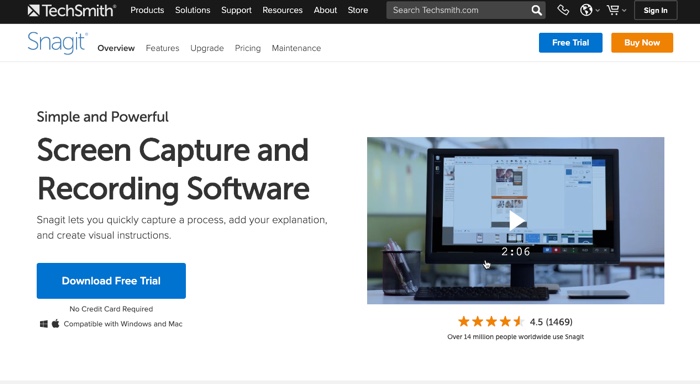The image size is (700, 384).
Task: Switch to the Features tab
Action: pyautogui.click(x=162, y=48)
